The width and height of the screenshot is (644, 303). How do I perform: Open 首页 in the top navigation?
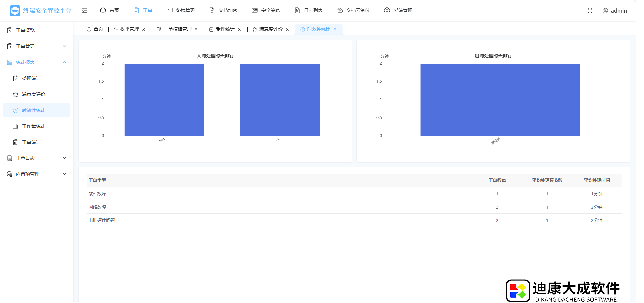[110, 10]
